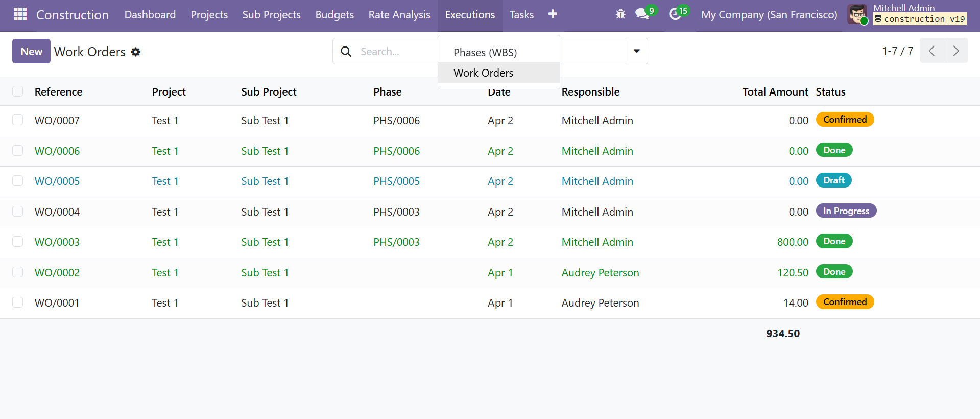Open the debug bug icon menu
Screen dimensions: 980x419
click(x=620, y=14)
